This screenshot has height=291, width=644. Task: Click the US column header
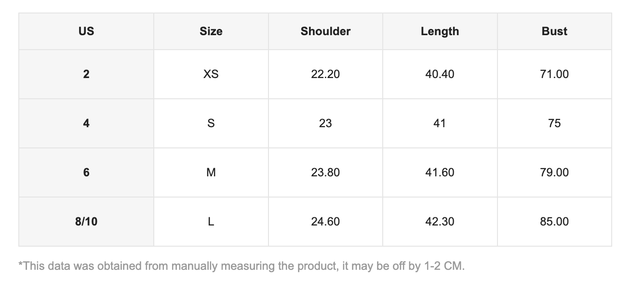[86, 31]
